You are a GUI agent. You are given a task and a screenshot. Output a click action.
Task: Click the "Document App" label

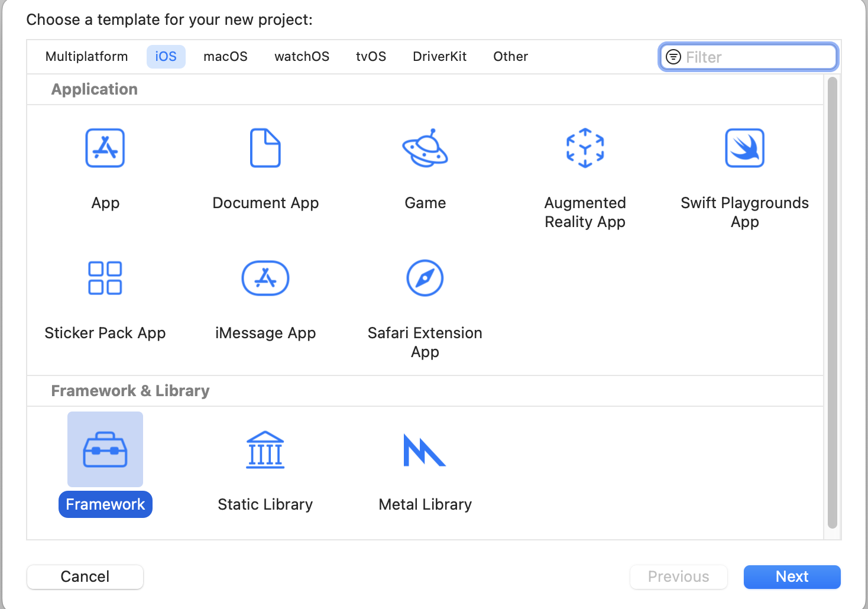(x=265, y=203)
